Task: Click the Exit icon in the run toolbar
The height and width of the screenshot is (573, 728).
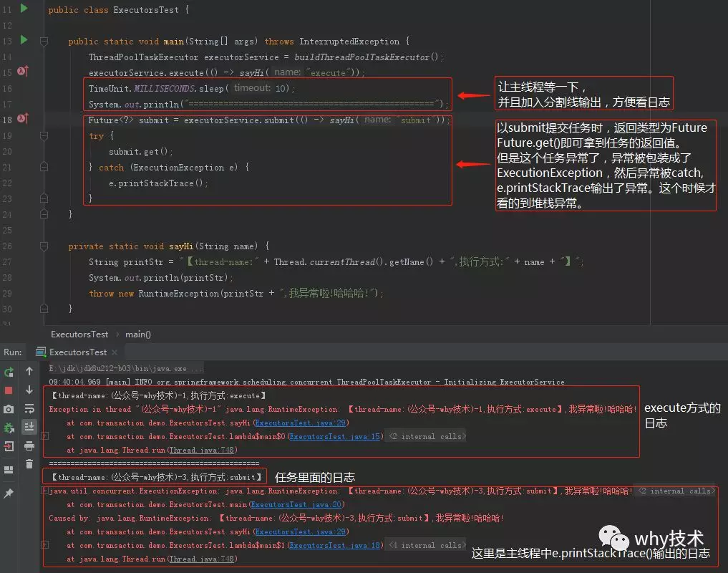Action: (x=9, y=446)
